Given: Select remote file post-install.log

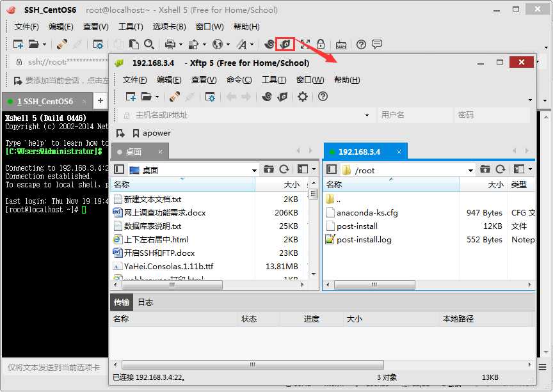Looking at the screenshot, I should (x=358, y=240).
